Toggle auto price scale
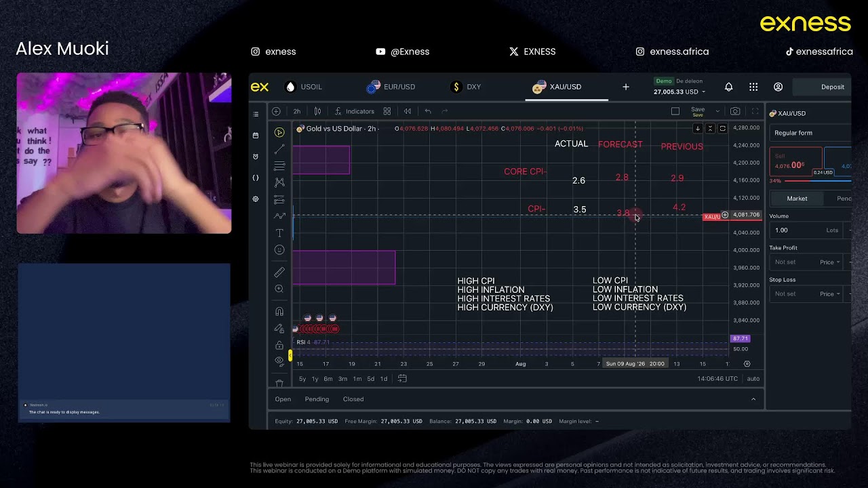The width and height of the screenshot is (868, 488). [x=753, y=379]
